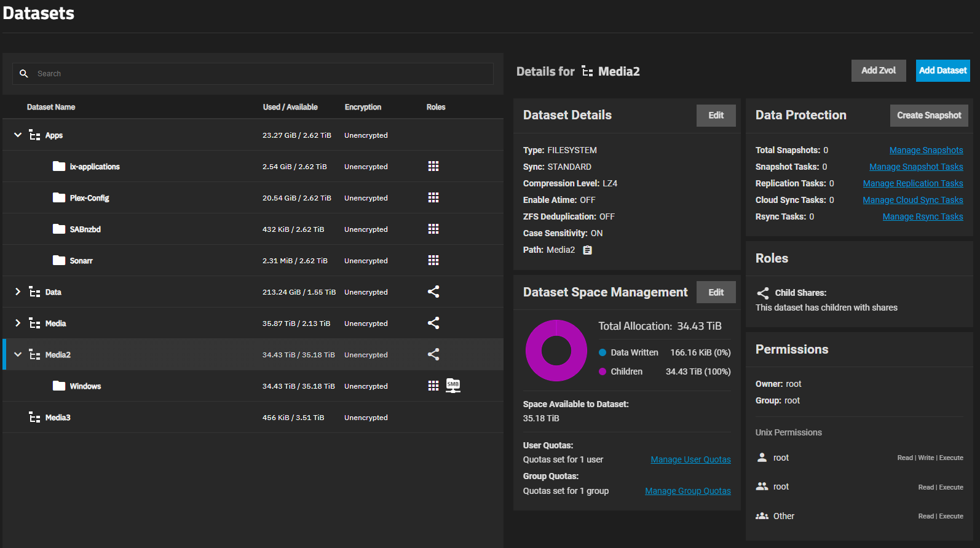Click the apps grid icon for ix-applications

(x=433, y=166)
